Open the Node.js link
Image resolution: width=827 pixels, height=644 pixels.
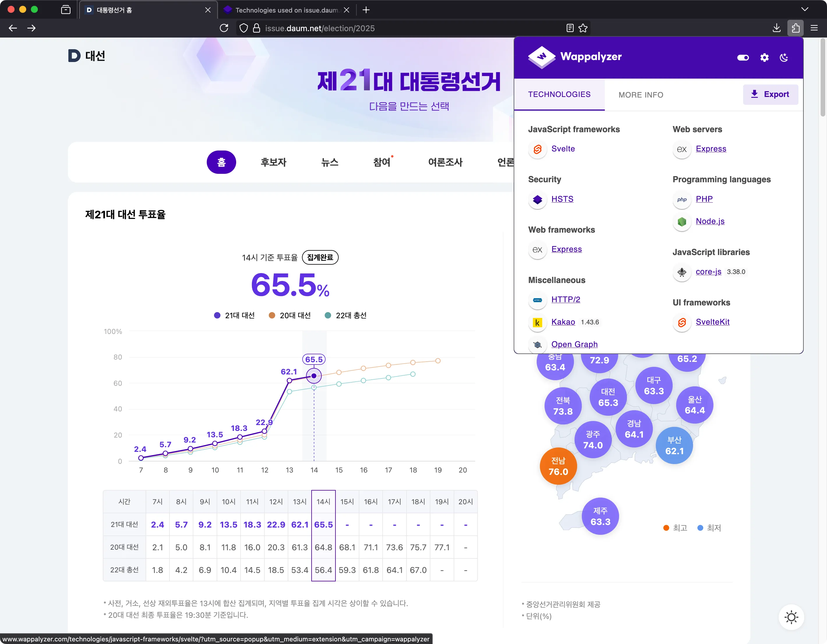click(710, 222)
